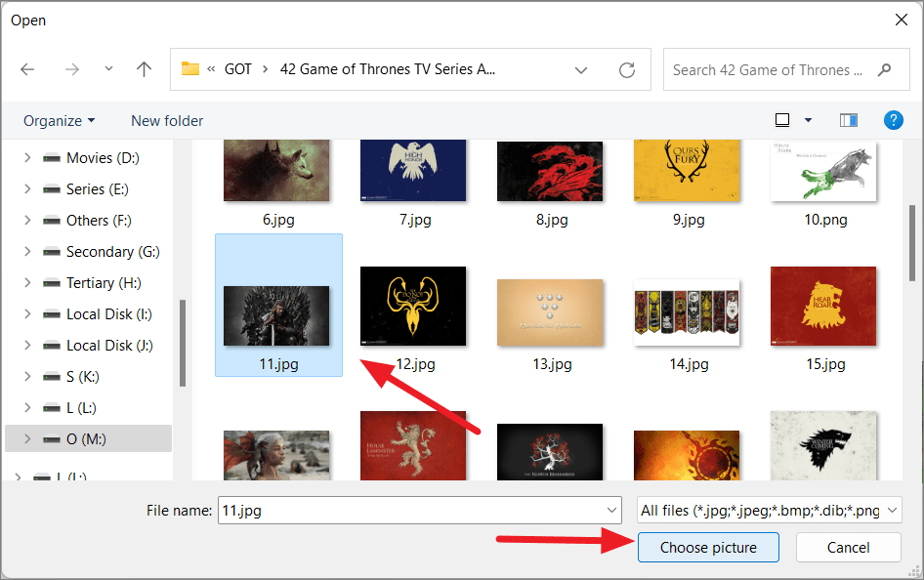Screen dimensions: 924x580
Task: Click the view layout icon
Action: 782,120
